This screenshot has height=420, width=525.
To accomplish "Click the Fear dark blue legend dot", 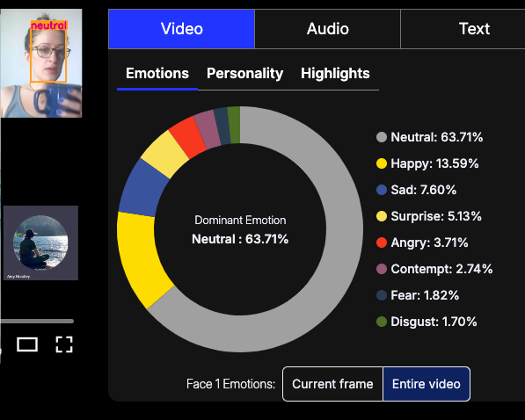I will [x=382, y=295].
